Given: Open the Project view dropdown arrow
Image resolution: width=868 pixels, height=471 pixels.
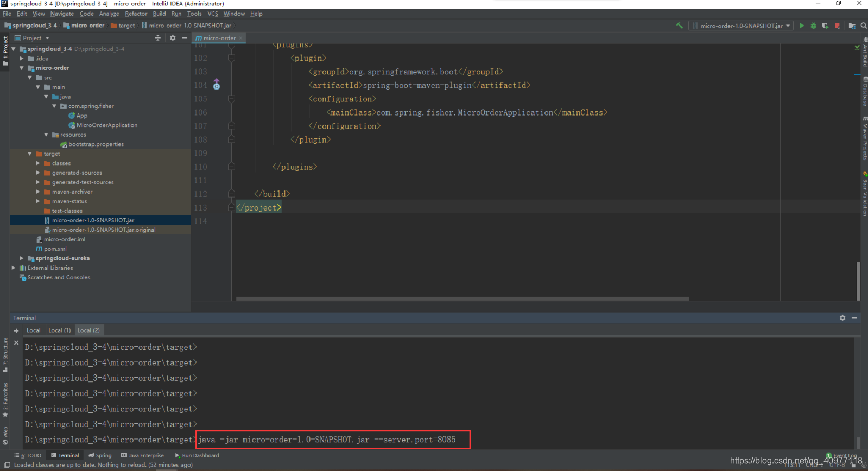Looking at the screenshot, I should click(47, 39).
